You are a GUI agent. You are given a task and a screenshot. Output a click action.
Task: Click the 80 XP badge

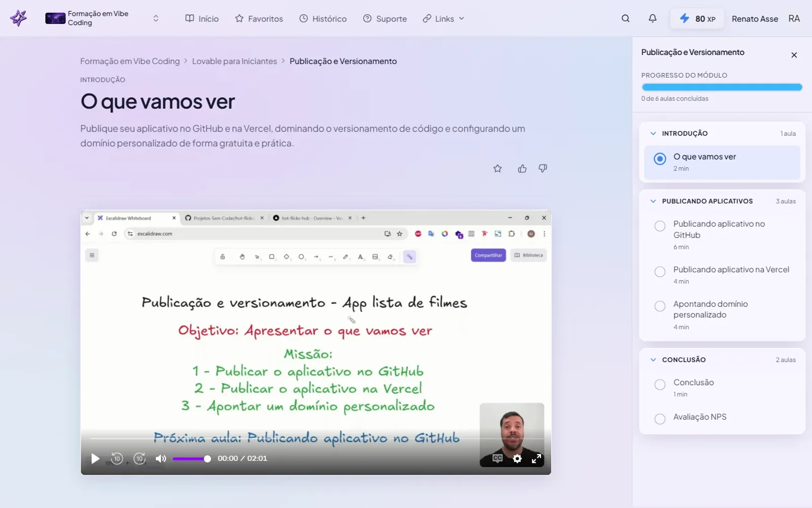point(697,19)
